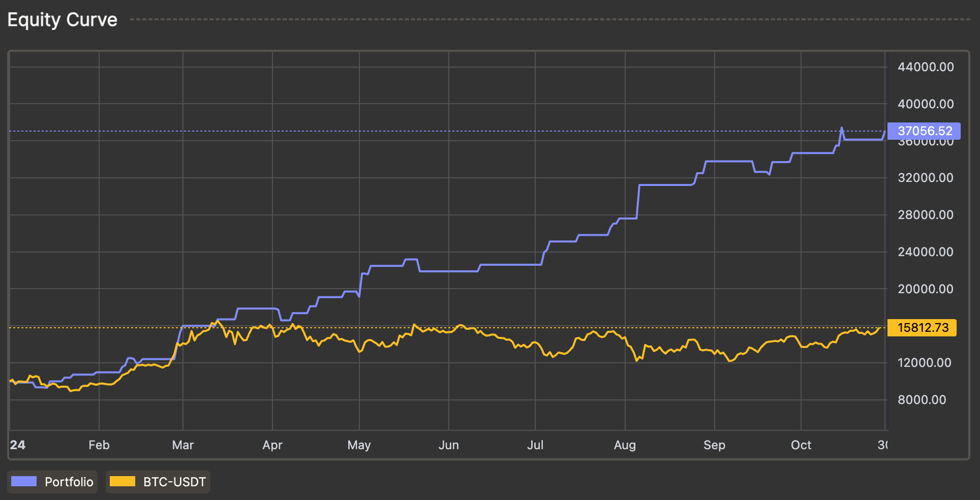The image size is (980, 500).
Task: Click the yellow BTC-USDT legend color swatch
Action: pos(122,481)
